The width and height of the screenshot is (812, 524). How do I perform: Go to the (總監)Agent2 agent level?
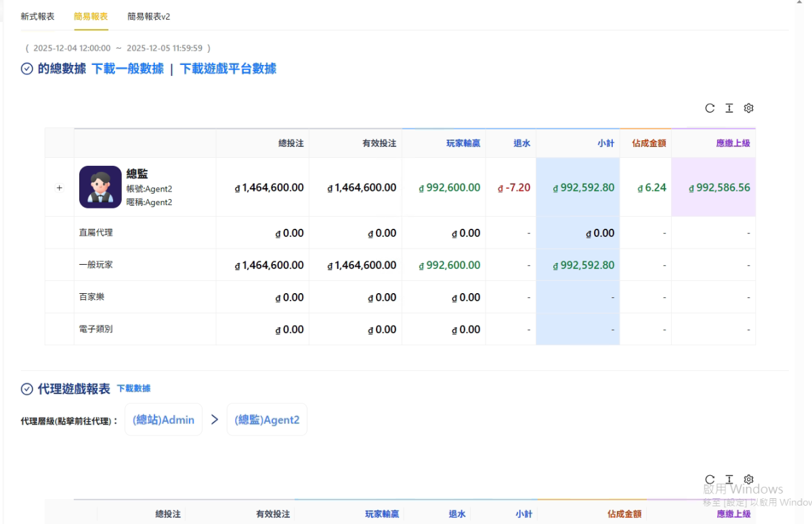[x=267, y=420]
